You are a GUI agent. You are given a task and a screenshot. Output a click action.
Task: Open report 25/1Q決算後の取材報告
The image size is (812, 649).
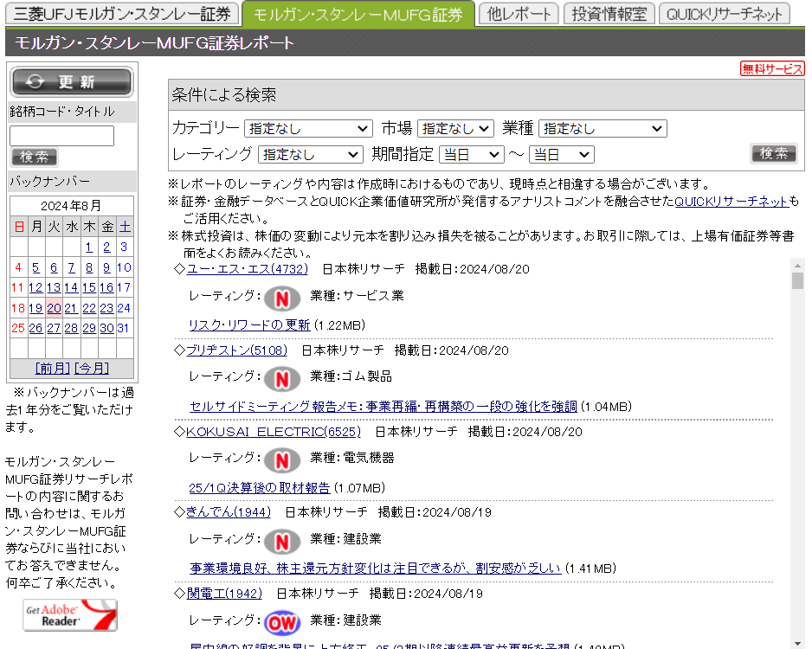260,487
